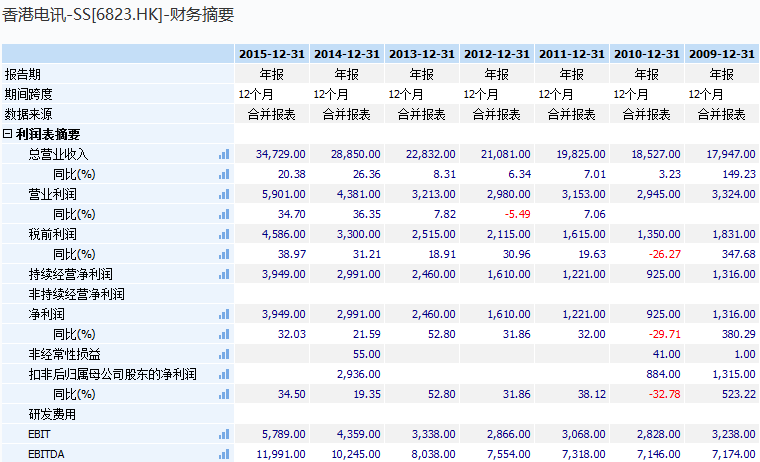Image resolution: width=760 pixels, height=462 pixels.
Task: Collapse the 利润表摘要 section
Action: coord(7,134)
